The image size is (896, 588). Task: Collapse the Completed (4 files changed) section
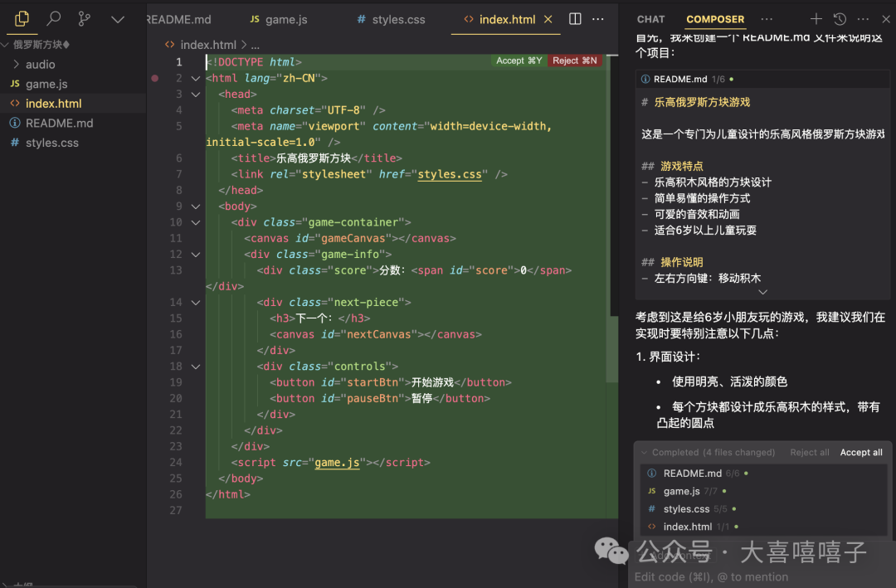click(644, 452)
